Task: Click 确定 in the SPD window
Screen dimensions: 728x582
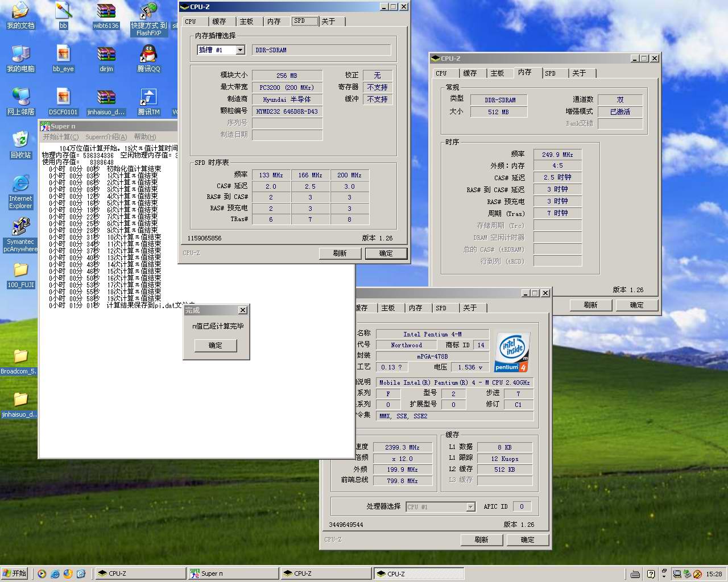Action: point(386,253)
